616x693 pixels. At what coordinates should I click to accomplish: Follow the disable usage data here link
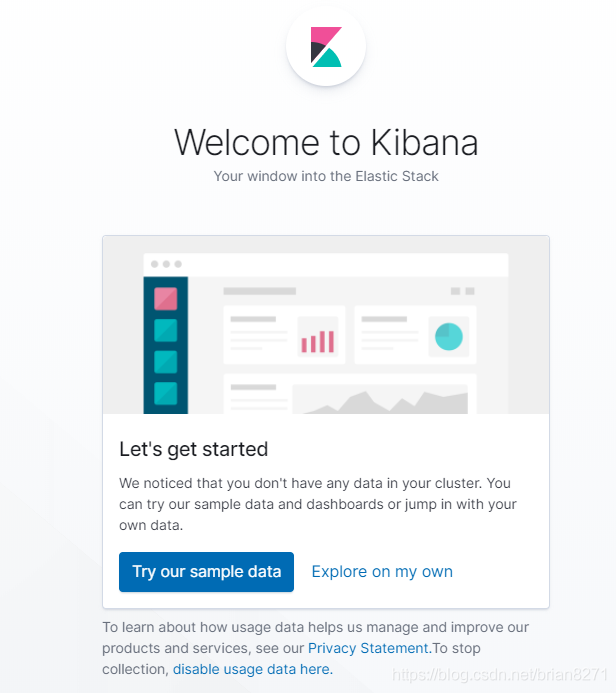(252, 669)
